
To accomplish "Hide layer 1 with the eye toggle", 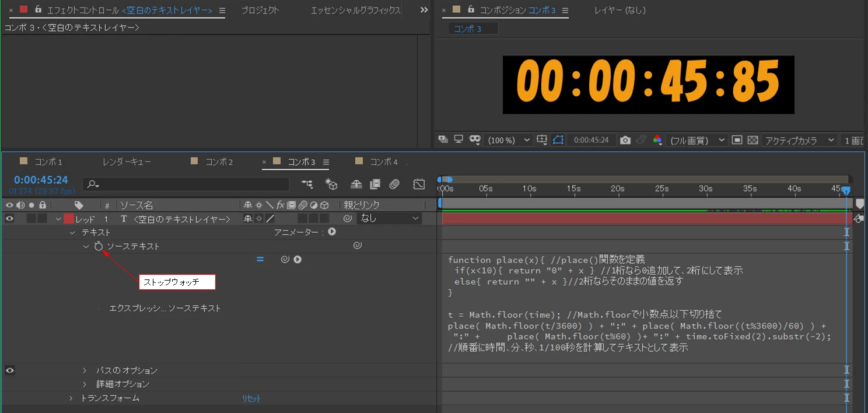I will [x=9, y=219].
